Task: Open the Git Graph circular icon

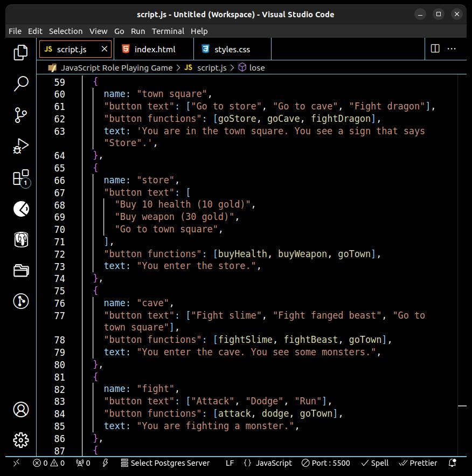Action: click(x=21, y=301)
